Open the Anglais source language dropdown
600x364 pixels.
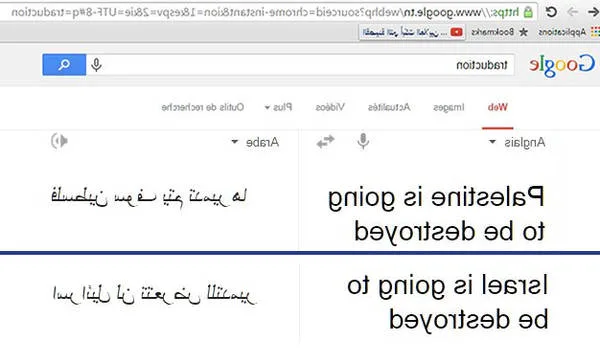pyautogui.click(x=517, y=142)
